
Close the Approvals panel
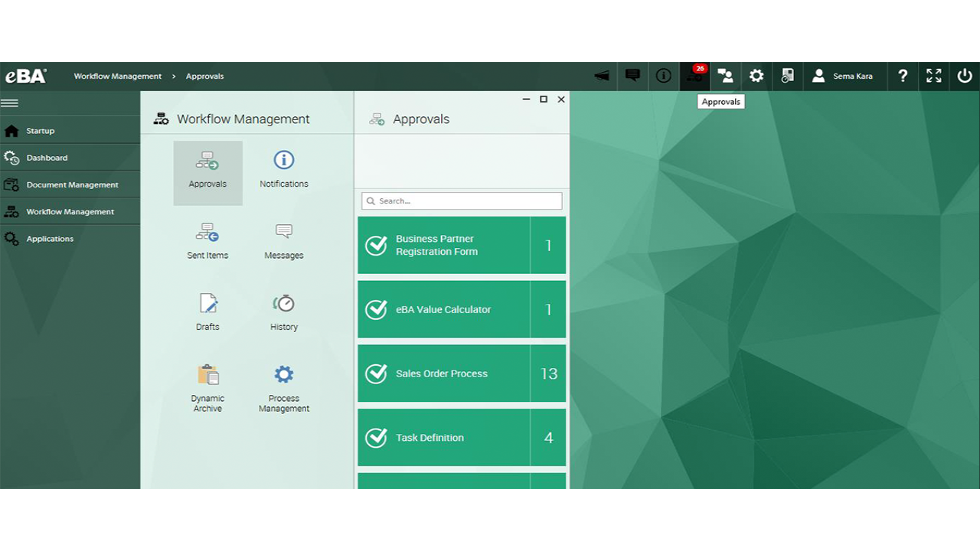click(561, 99)
